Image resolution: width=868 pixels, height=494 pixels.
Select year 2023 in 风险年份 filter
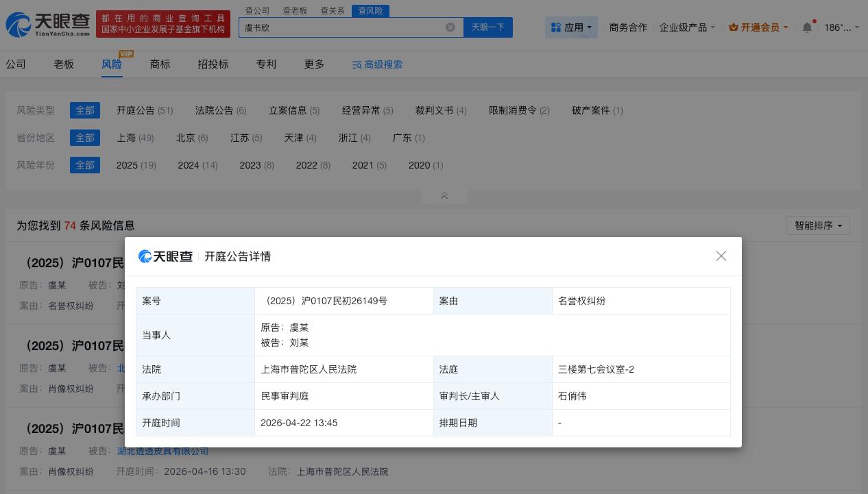251,165
